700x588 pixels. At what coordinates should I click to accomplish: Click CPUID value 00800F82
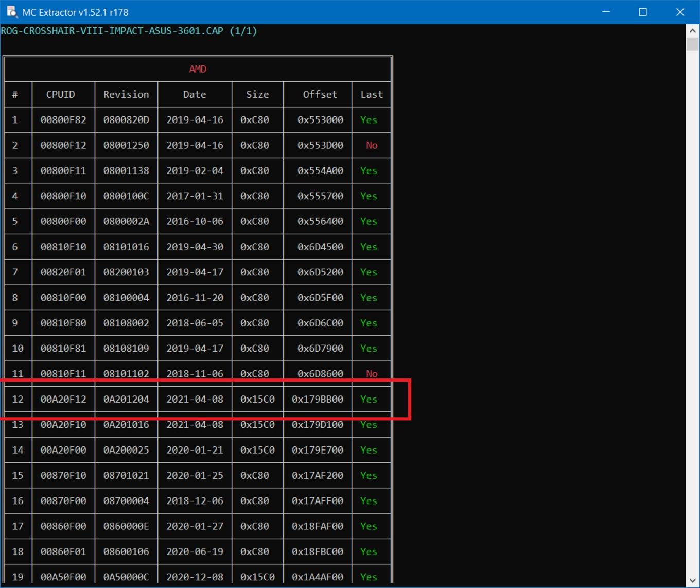pyautogui.click(x=63, y=120)
